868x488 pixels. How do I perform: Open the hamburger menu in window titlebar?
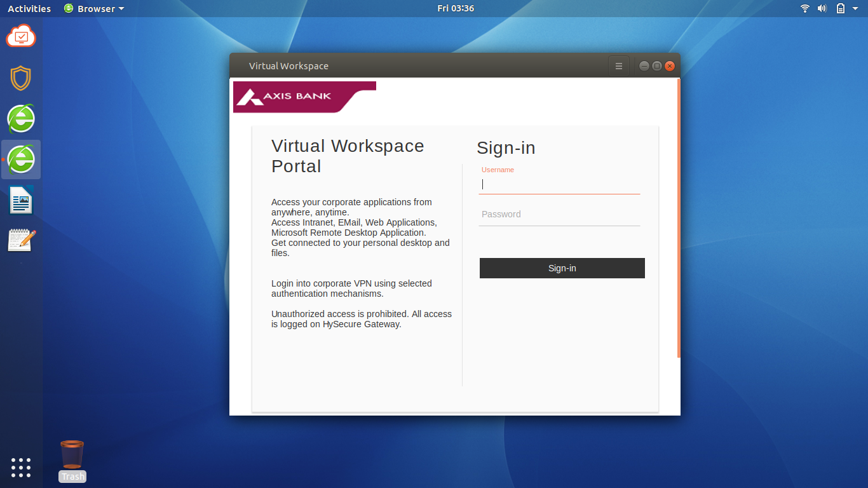click(x=619, y=66)
